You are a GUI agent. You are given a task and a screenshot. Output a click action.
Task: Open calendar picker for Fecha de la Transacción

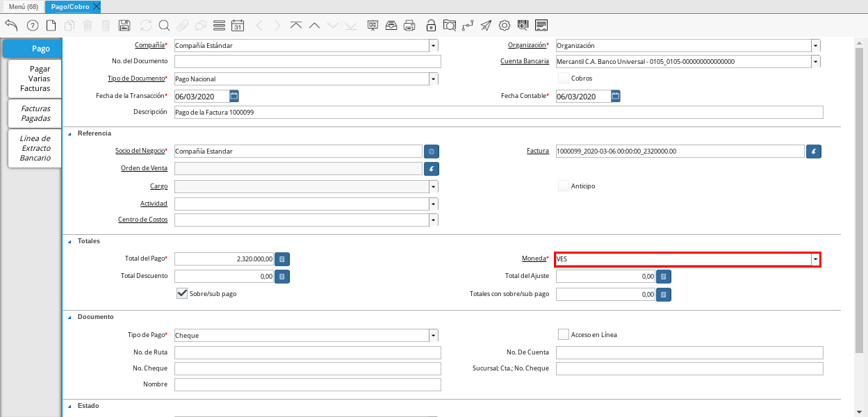coord(234,96)
